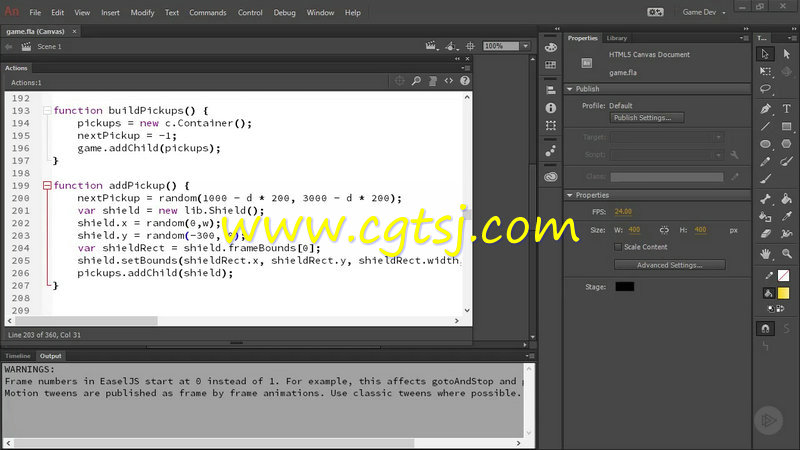Click the Publish Settings button
800x450 pixels.
pyautogui.click(x=647, y=118)
